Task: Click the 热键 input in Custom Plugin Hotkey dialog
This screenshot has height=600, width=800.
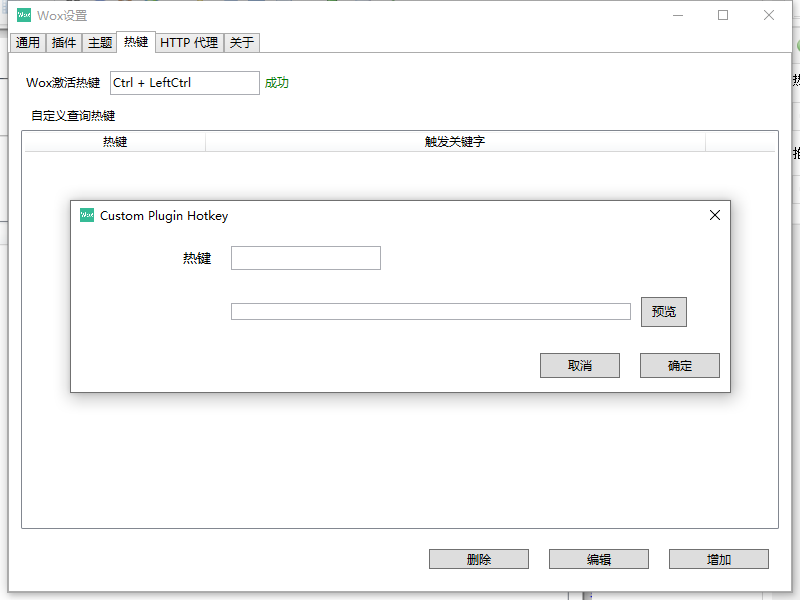Action: tap(306, 258)
